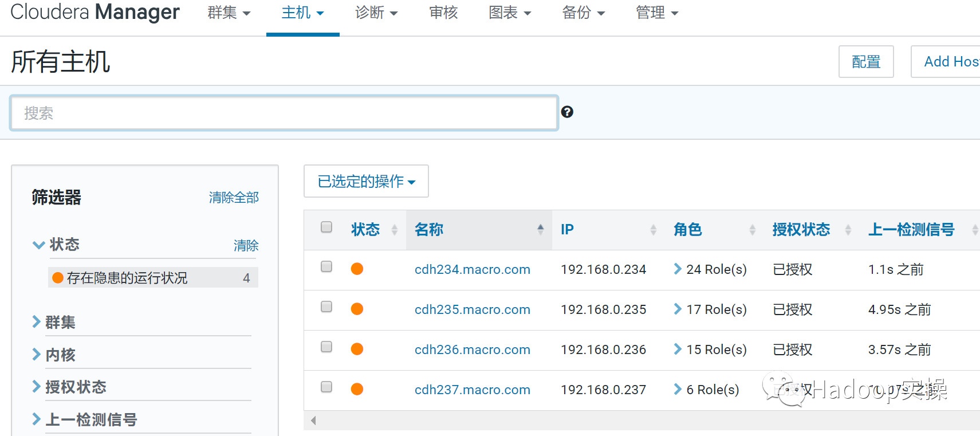Open the 管理 menu

point(657,13)
